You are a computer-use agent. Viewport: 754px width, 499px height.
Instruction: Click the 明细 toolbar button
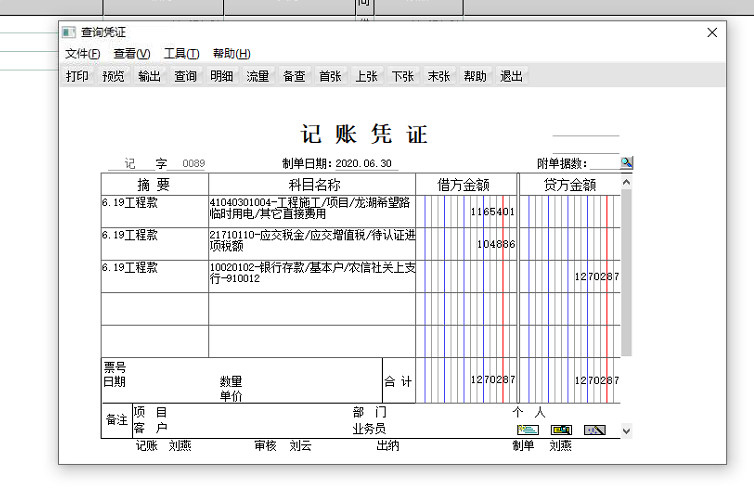[222, 76]
